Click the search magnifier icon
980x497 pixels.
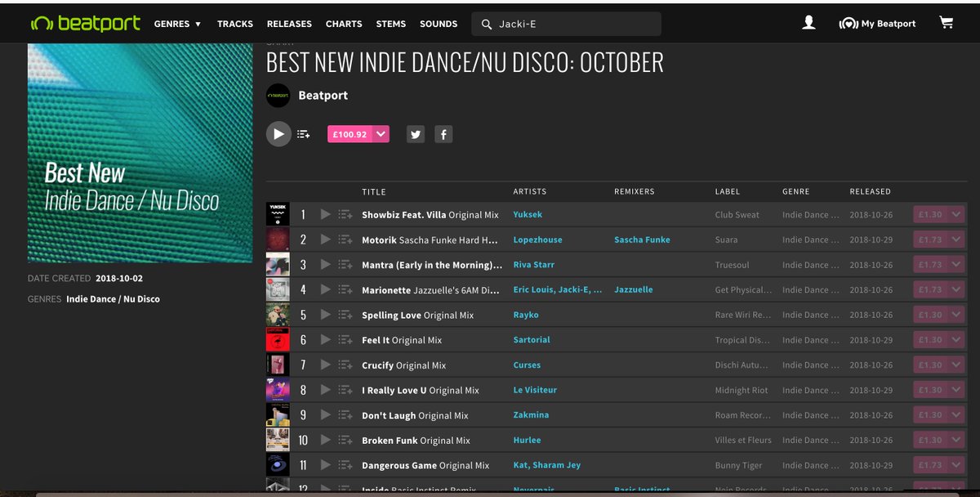[x=488, y=25]
